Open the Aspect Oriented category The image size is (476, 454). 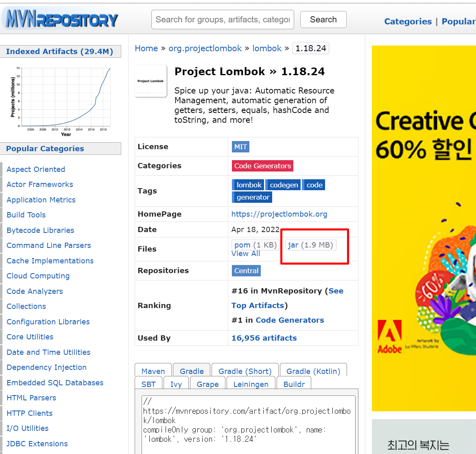36,169
